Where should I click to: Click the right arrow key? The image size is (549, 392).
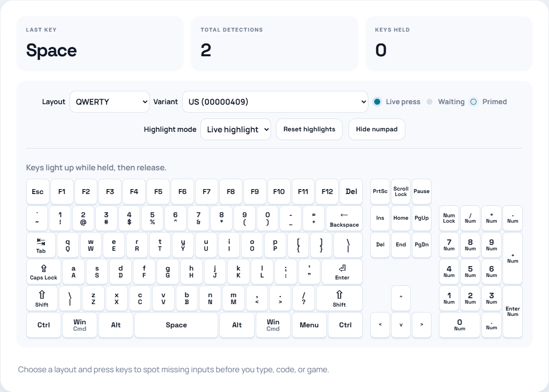click(422, 325)
